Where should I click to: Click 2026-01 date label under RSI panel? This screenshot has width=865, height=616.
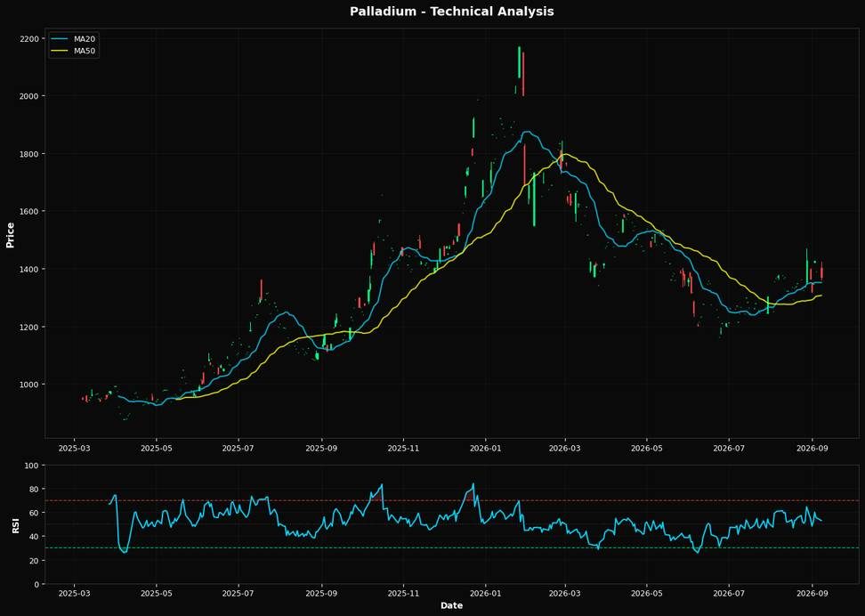(x=486, y=594)
